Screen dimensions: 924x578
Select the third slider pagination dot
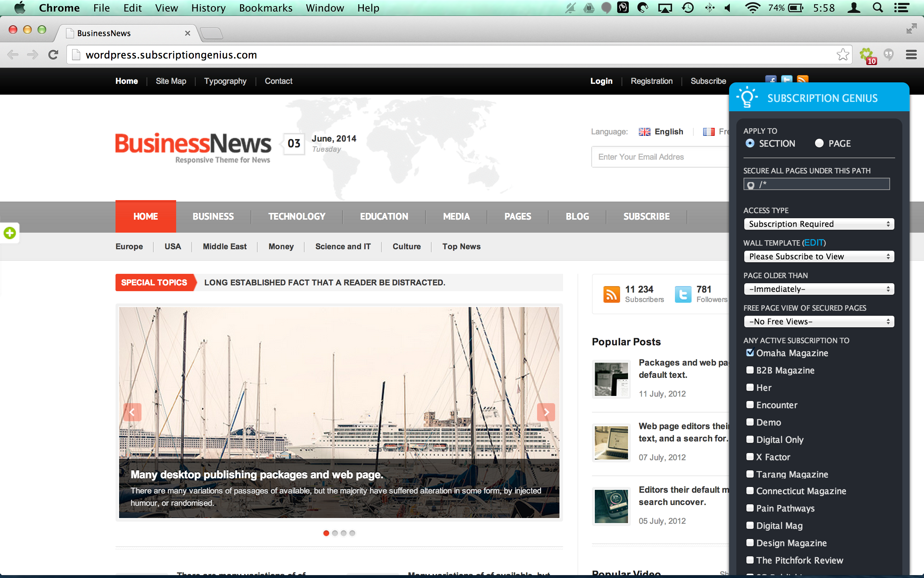pyautogui.click(x=344, y=533)
